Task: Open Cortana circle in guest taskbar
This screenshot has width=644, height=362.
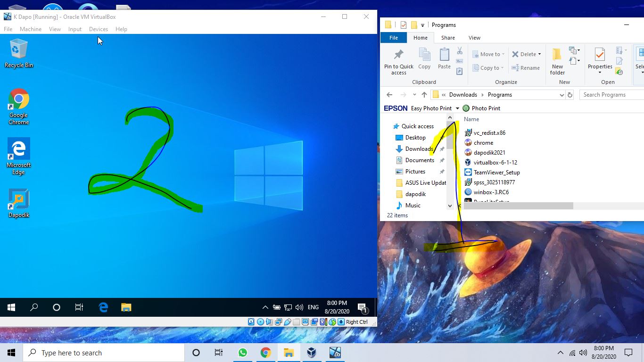Action: tap(57, 307)
